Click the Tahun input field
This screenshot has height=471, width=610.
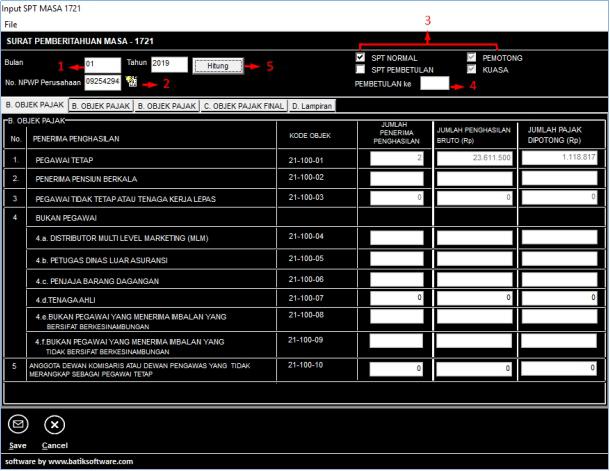pyautogui.click(x=169, y=64)
